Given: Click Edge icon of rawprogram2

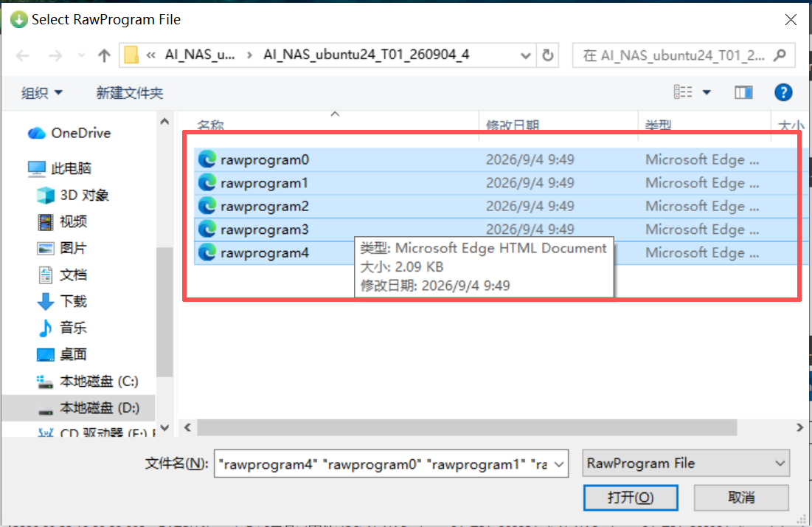Looking at the screenshot, I should pyautogui.click(x=207, y=206).
